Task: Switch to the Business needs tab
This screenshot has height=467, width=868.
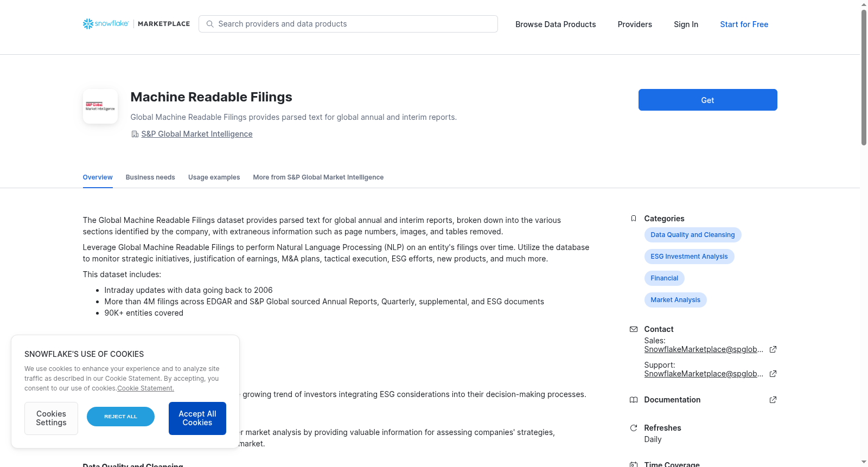Action: click(x=150, y=177)
